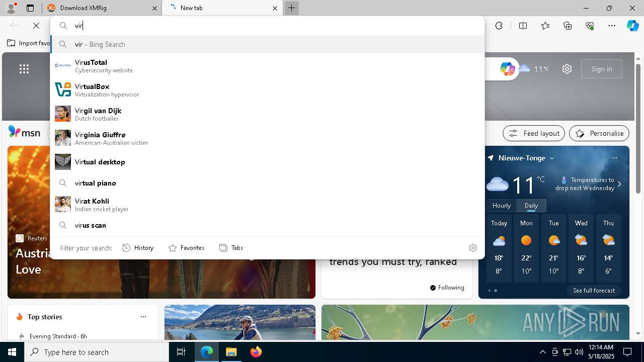Screen dimensions: 644x362
Task: Select the Virgil van Dijk suggestion
Action: click(x=267, y=114)
